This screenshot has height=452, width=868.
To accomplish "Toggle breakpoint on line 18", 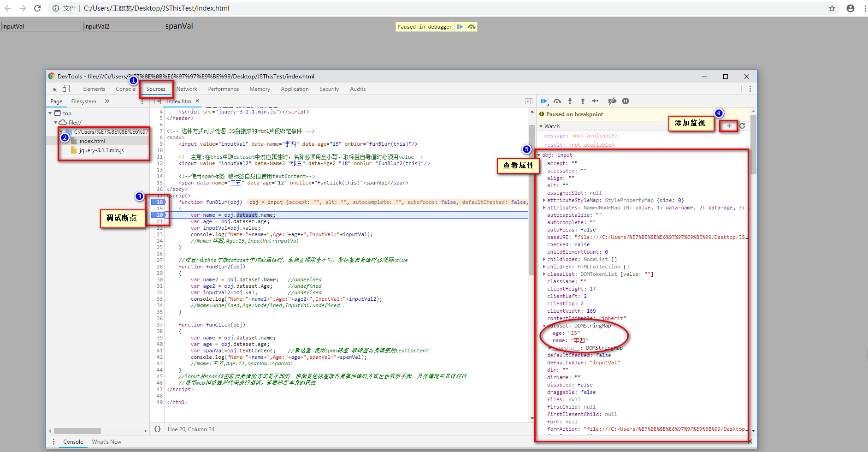I will click(x=158, y=202).
